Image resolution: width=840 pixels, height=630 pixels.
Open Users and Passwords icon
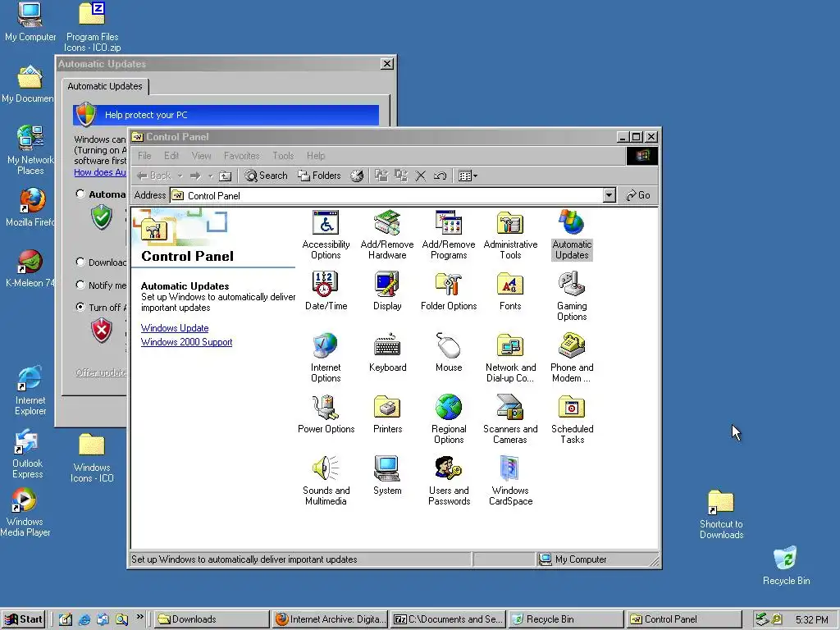coord(449,481)
